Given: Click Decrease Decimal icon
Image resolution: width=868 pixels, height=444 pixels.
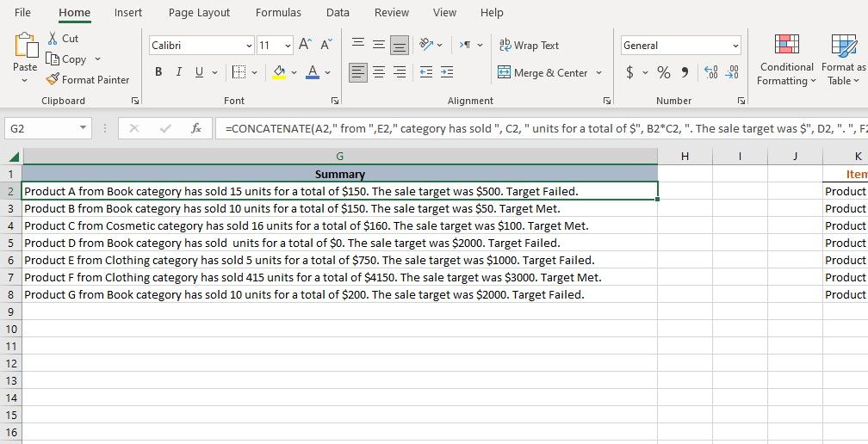Looking at the screenshot, I should coord(732,72).
